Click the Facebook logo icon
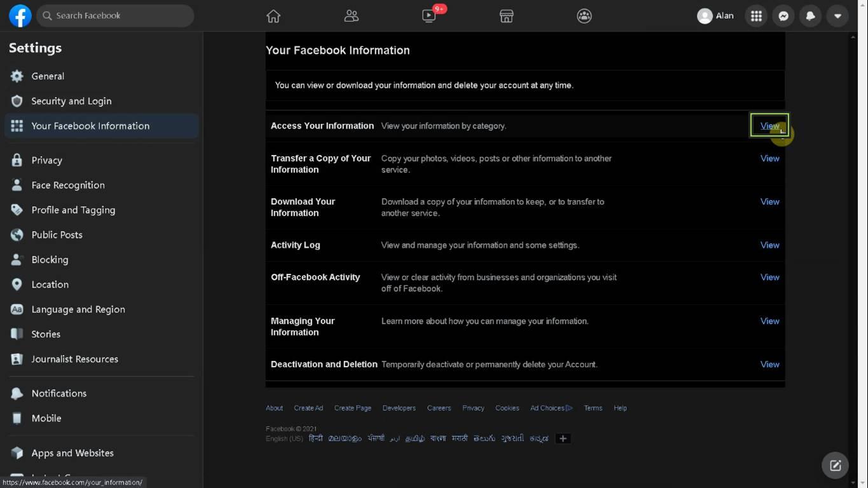868x488 pixels. (x=20, y=16)
